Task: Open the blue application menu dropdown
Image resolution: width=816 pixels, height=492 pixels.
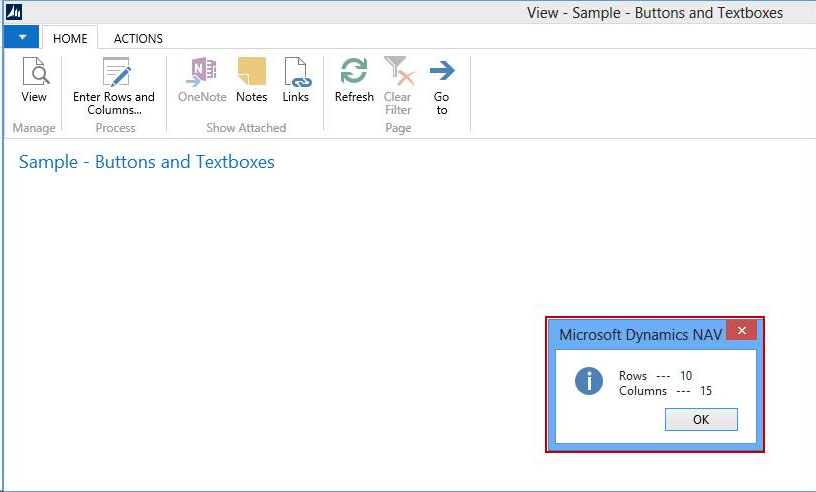Action: 21,37
